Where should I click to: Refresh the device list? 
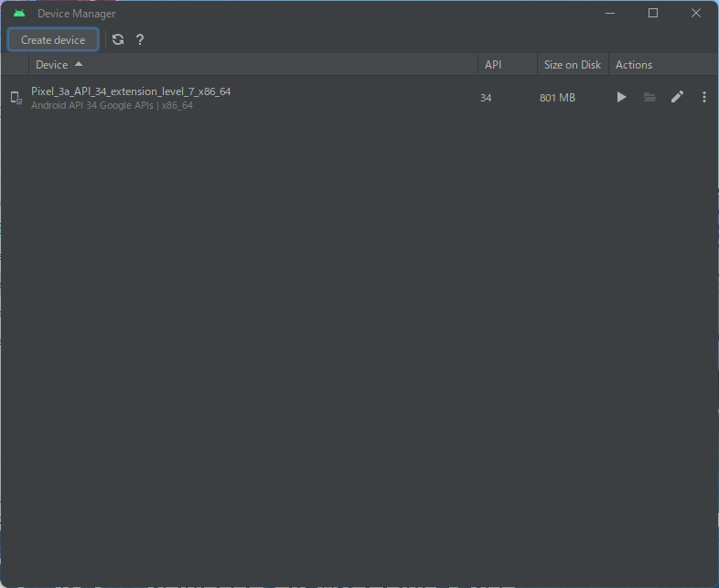pyautogui.click(x=118, y=39)
